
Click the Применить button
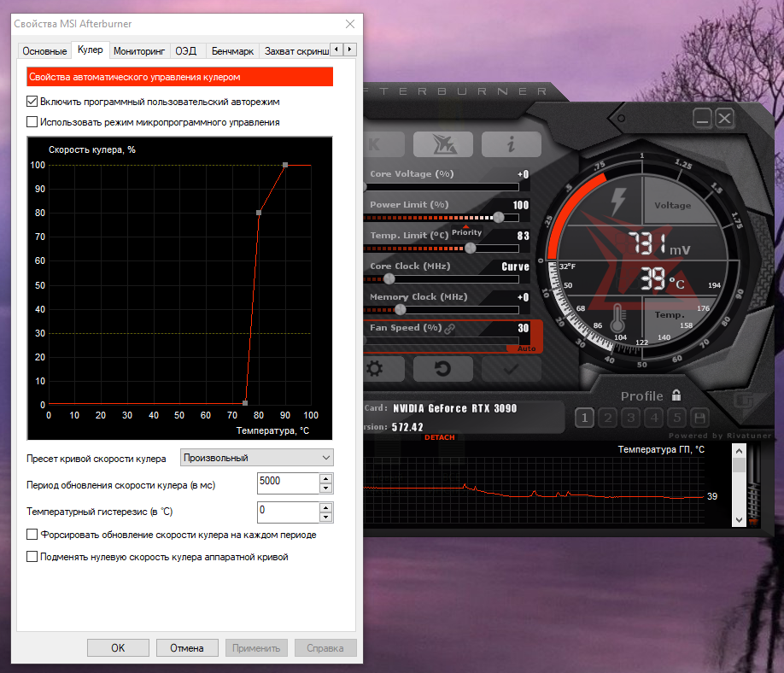(256, 648)
